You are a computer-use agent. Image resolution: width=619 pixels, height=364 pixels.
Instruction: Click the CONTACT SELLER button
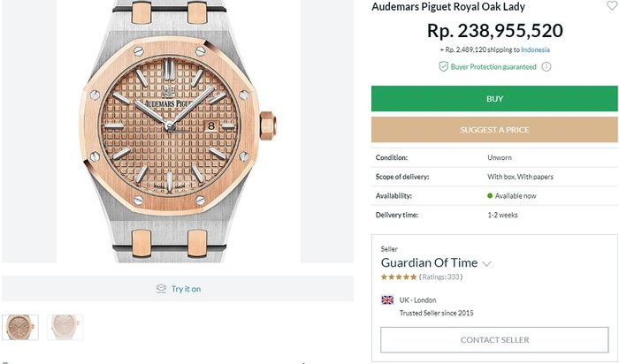pos(494,339)
